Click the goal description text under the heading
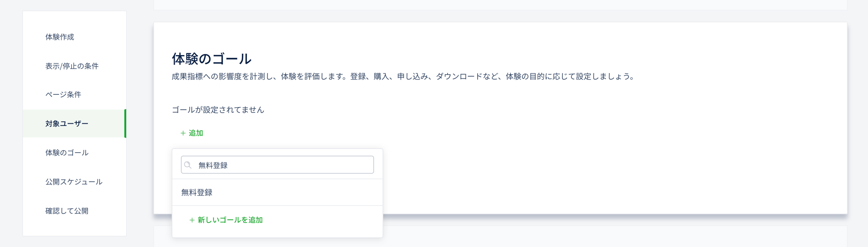Screen dimensions: 868x247 point(403,77)
